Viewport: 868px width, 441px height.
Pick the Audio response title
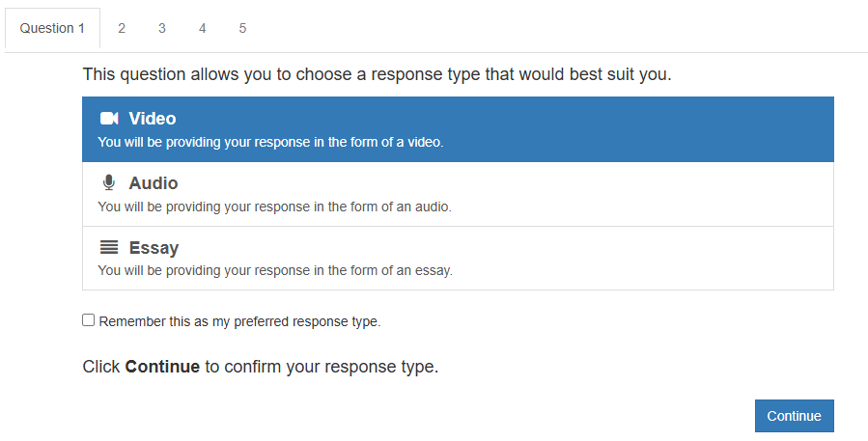coord(154,183)
